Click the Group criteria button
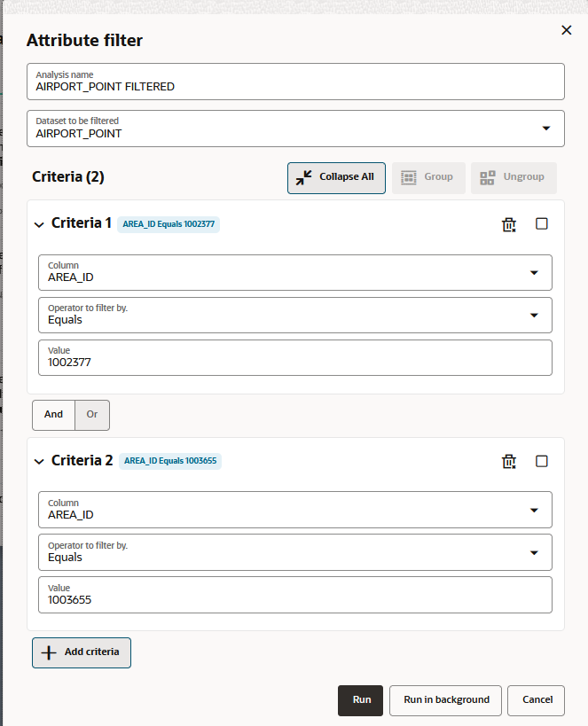The height and width of the screenshot is (726, 588). click(427, 177)
